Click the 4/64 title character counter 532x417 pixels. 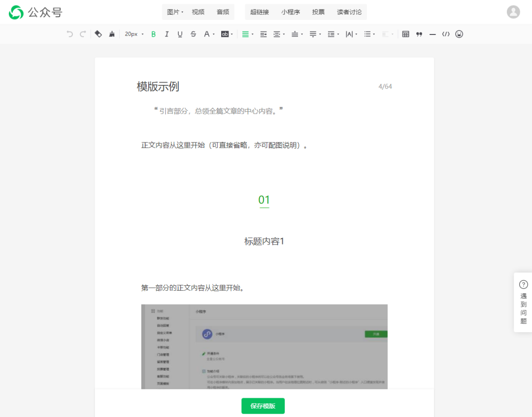pyautogui.click(x=385, y=87)
